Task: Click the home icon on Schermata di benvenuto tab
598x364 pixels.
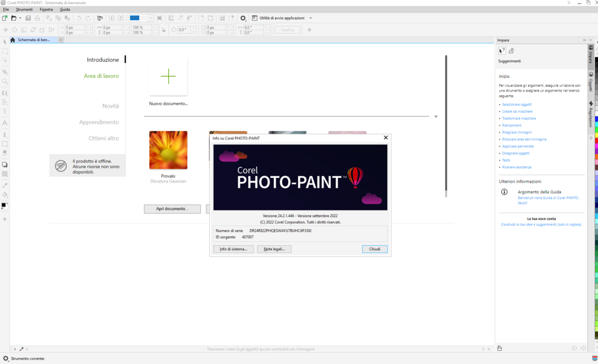Action: (x=13, y=40)
